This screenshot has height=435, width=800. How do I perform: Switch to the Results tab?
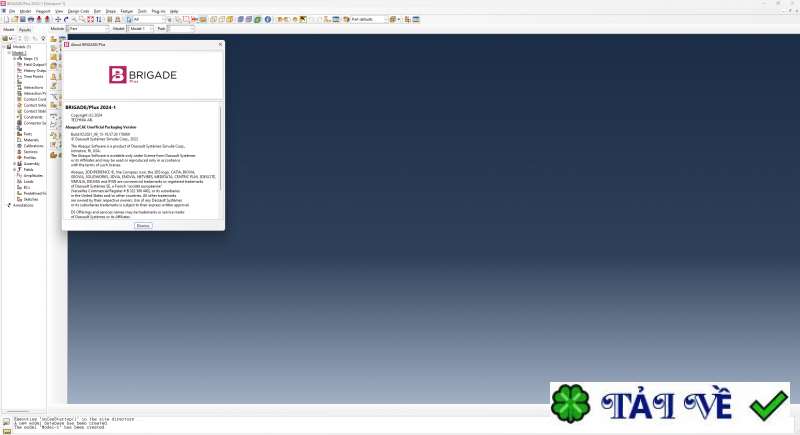pos(25,30)
